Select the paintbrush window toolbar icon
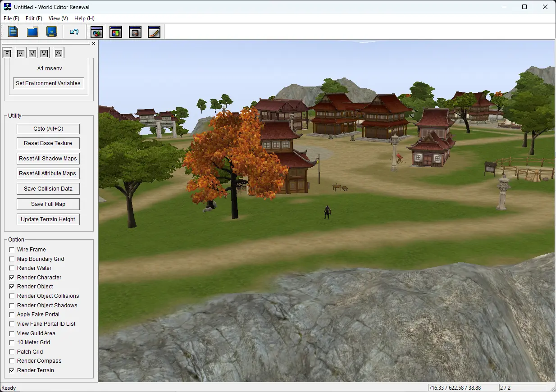Screen dimensions: 556x392 [154, 32]
